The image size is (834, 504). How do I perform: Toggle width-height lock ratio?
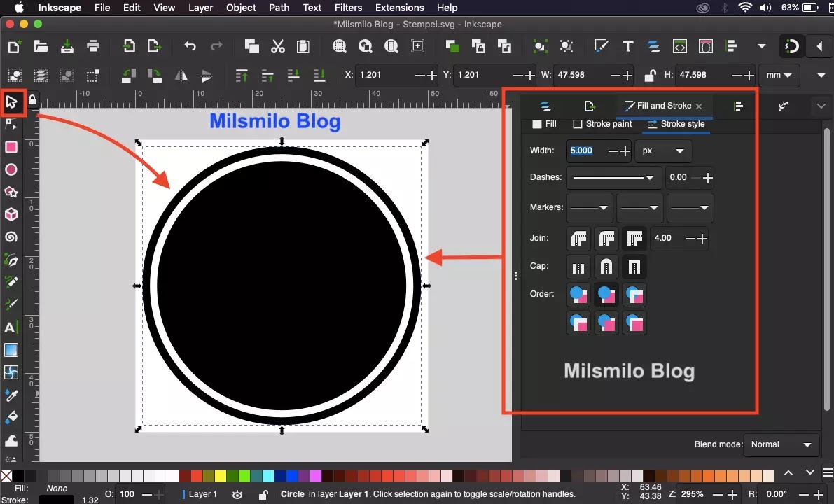point(649,76)
